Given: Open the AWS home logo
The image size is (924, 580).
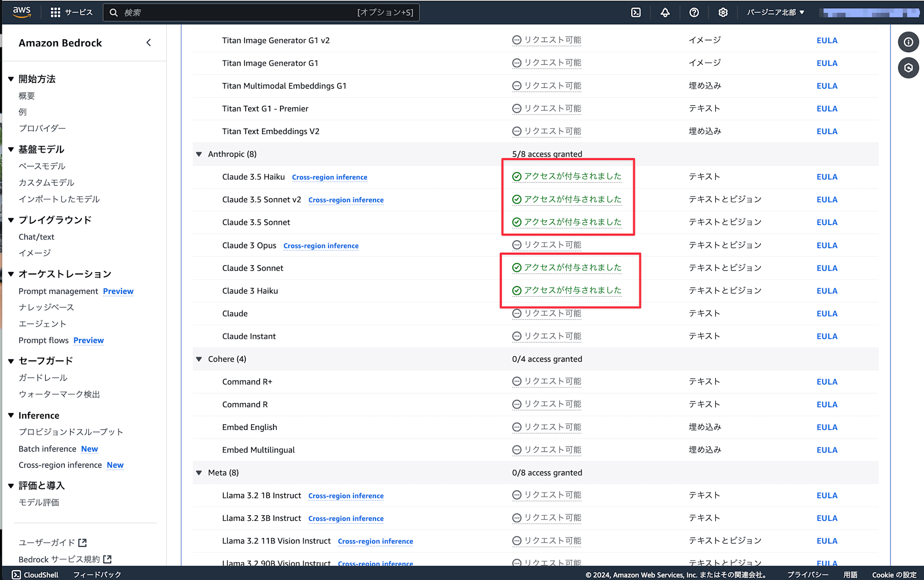Looking at the screenshot, I should (x=22, y=12).
